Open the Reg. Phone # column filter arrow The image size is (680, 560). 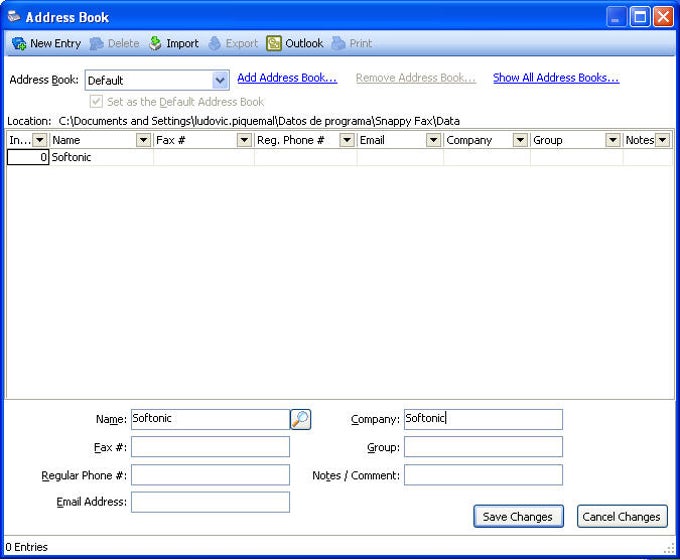pos(347,140)
